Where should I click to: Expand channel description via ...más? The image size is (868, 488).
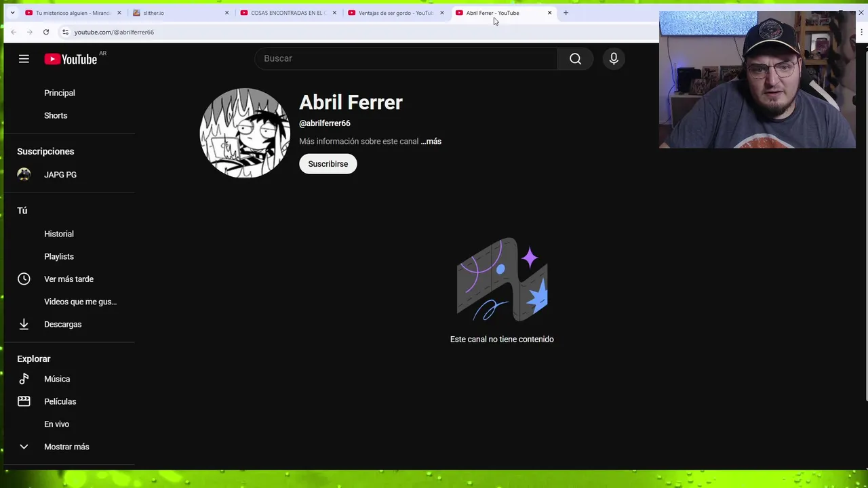[x=431, y=142]
